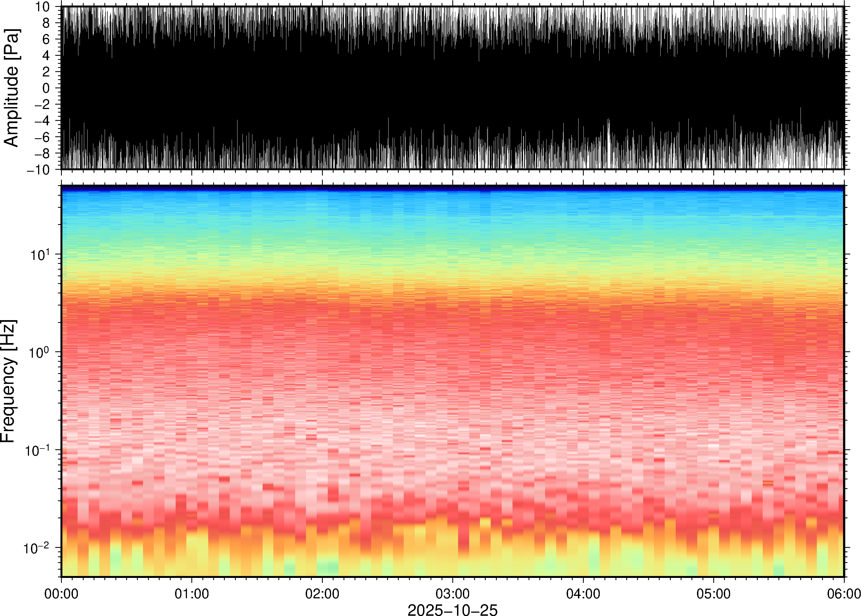Click the 10¹ frequency tick label

40,254
